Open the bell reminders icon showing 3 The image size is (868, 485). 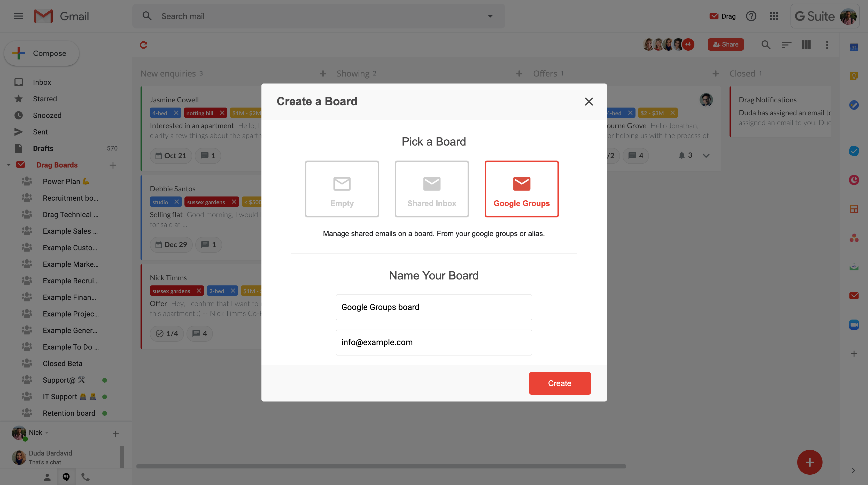pyautogui.click(x=685, y=155)
